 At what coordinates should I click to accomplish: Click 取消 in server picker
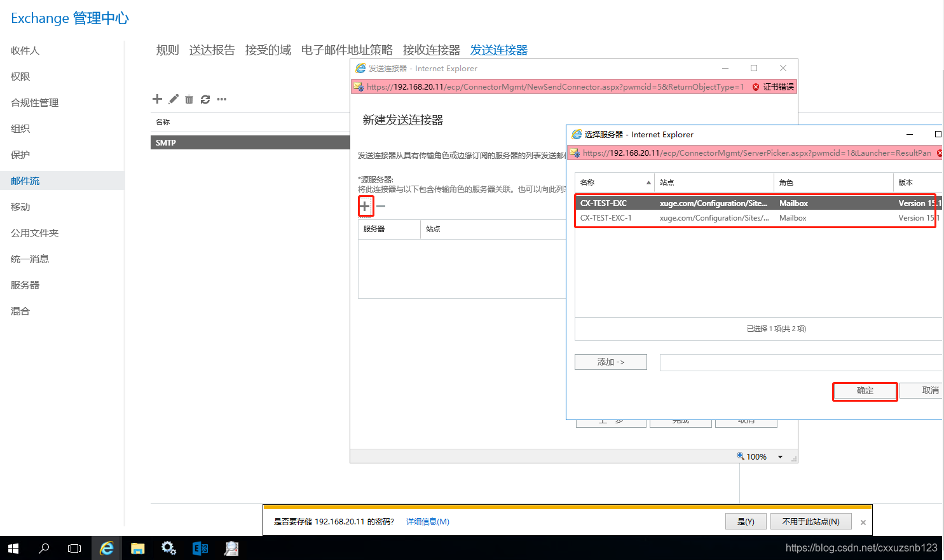tap(922, 390)
